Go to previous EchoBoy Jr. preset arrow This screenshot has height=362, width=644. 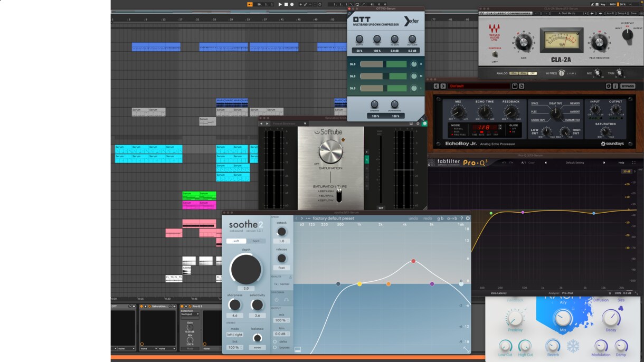[436, 86]
